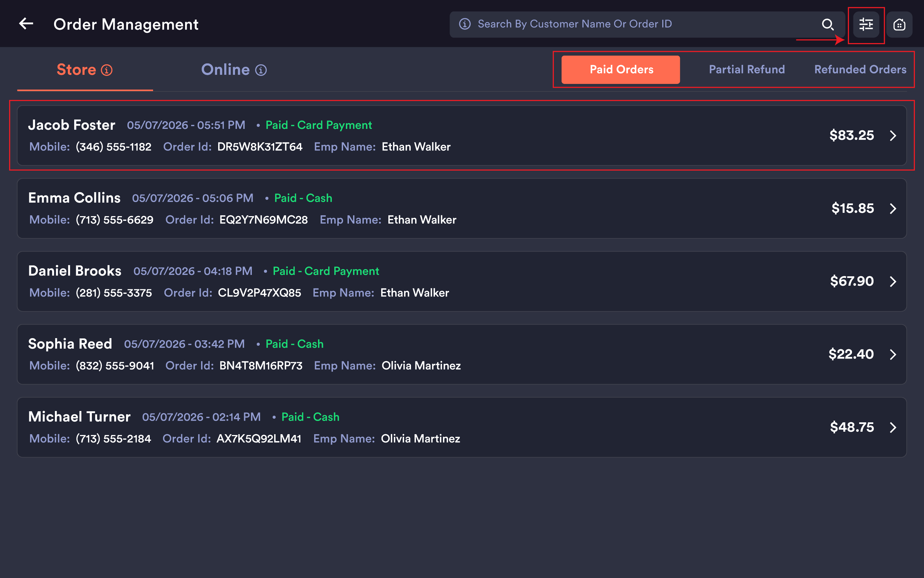924x578 pixels.
Task: Click Daniel Brooks' Paid - Card Payment status
Action: pyautogui.click(x=326, y=271)
